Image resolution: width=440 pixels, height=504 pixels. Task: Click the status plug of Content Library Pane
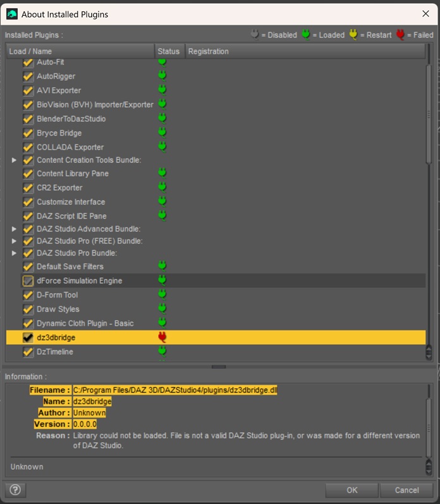tap(162, 173)
